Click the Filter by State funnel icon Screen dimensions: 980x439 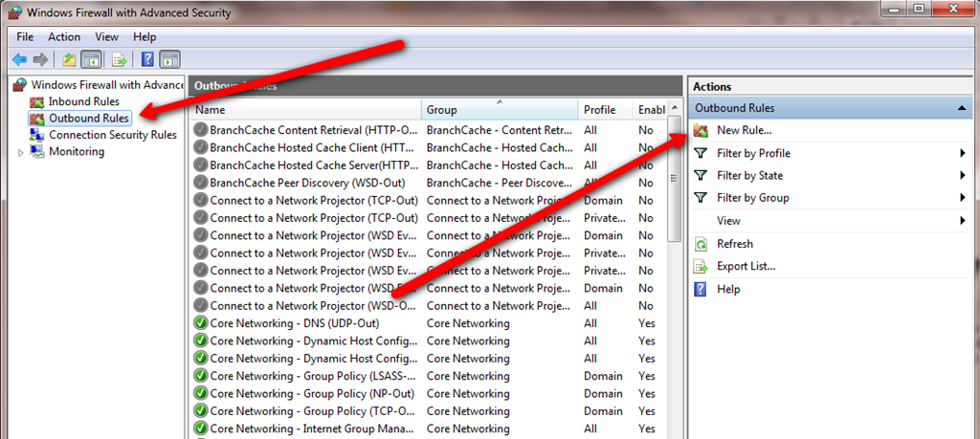click(701, 175)
